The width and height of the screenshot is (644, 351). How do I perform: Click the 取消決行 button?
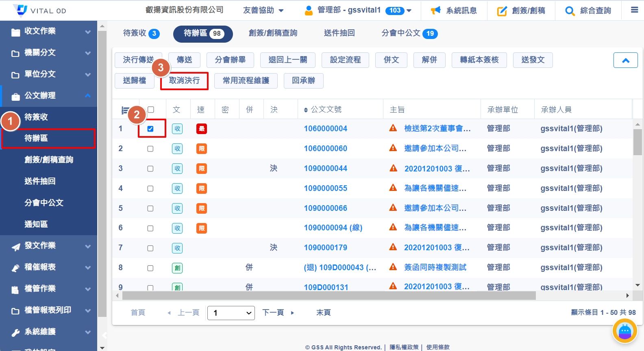[x=184, y=81]
